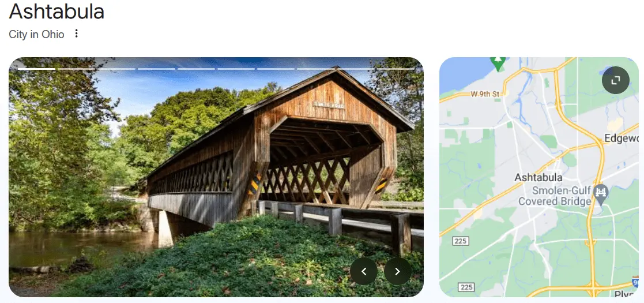
Task: Go back to the previous carousel photo
Action: coord(363,271)
